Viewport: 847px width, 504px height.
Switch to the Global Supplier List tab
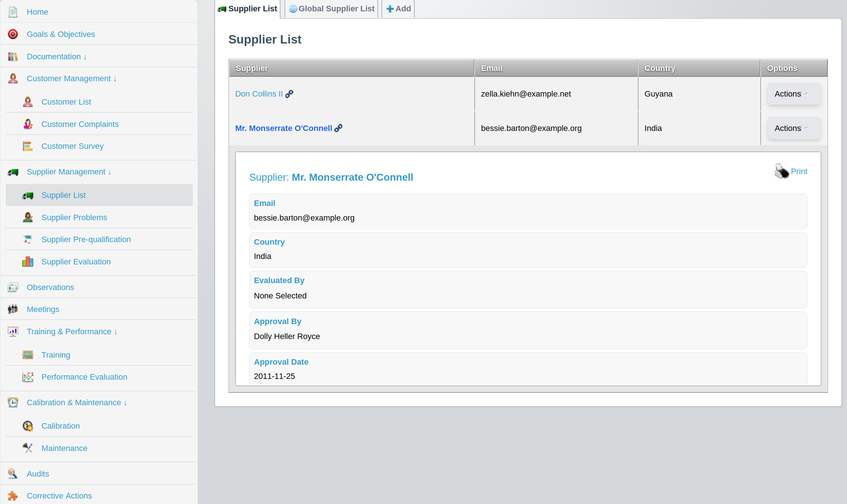point(331,8)
